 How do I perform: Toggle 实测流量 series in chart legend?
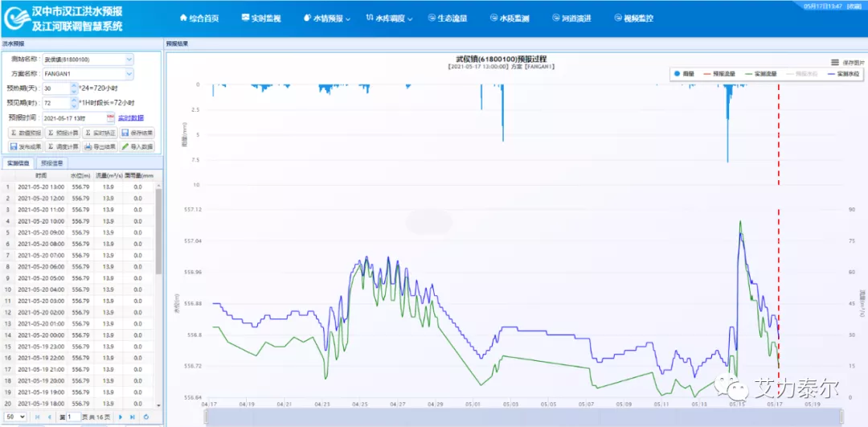coord(760,74)
